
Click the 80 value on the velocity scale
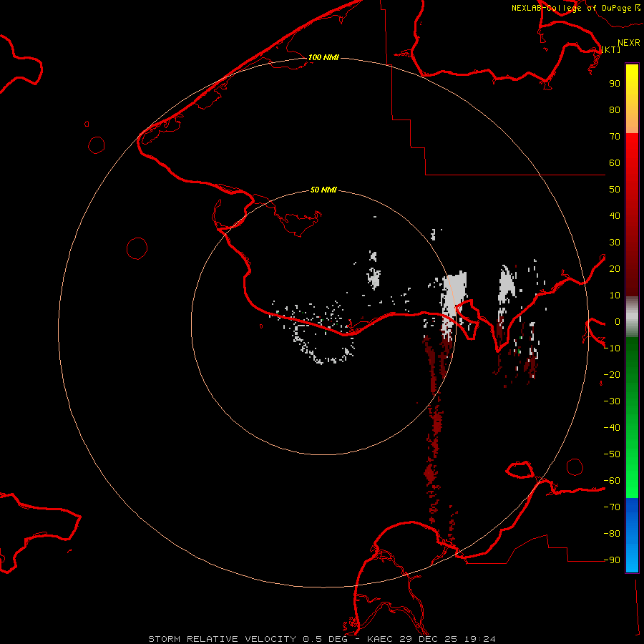coord(615,109)
